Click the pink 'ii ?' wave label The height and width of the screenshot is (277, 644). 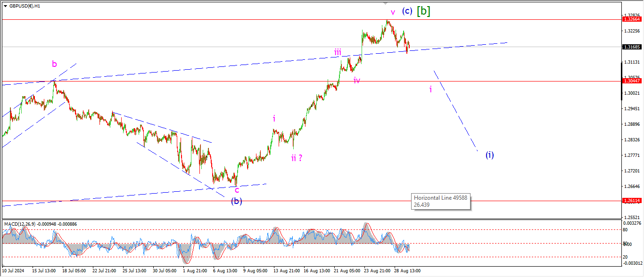[x=297, y=158]
